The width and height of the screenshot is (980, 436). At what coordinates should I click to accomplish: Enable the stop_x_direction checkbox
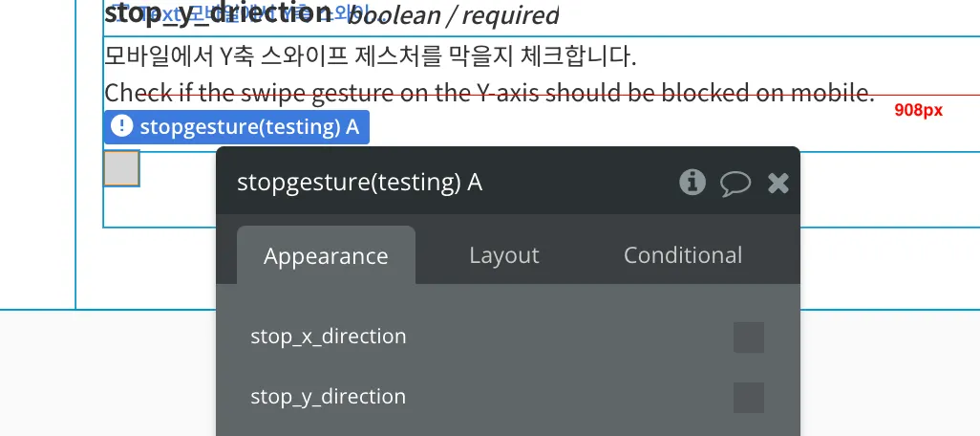748,338
